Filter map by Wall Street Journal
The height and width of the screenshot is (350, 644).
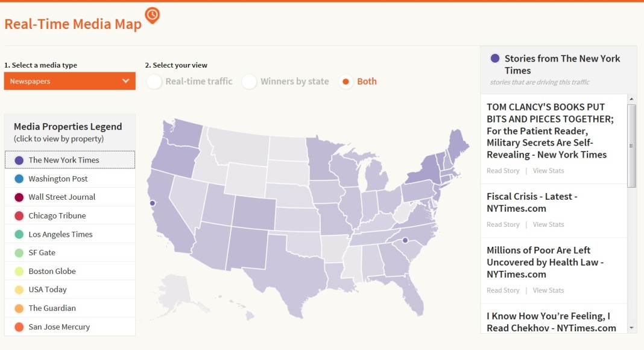[62, 197]
